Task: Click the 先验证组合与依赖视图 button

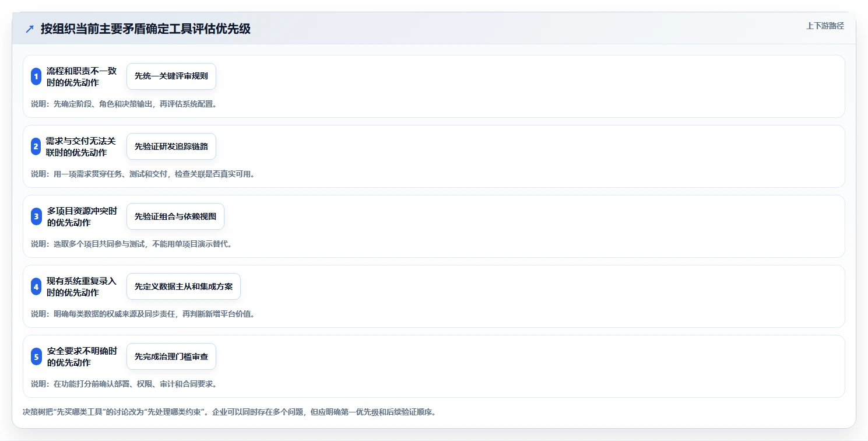Action: click(x=175, y=216)
